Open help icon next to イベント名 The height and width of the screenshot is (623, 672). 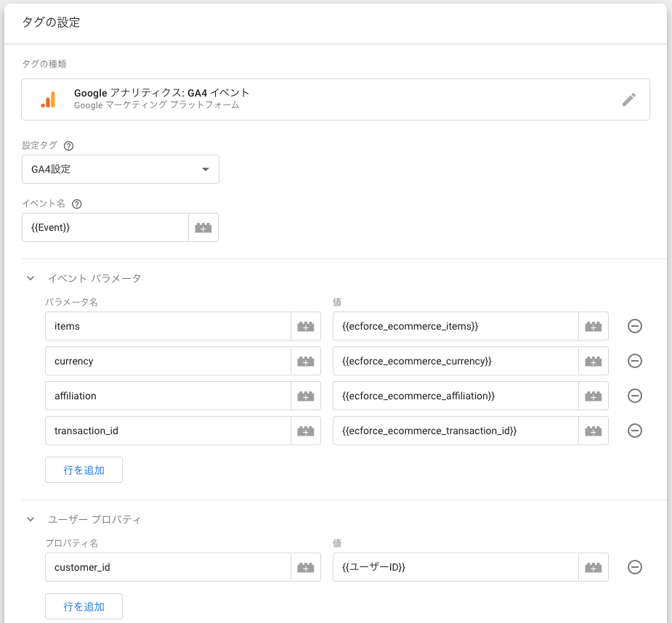coord(77,204)
